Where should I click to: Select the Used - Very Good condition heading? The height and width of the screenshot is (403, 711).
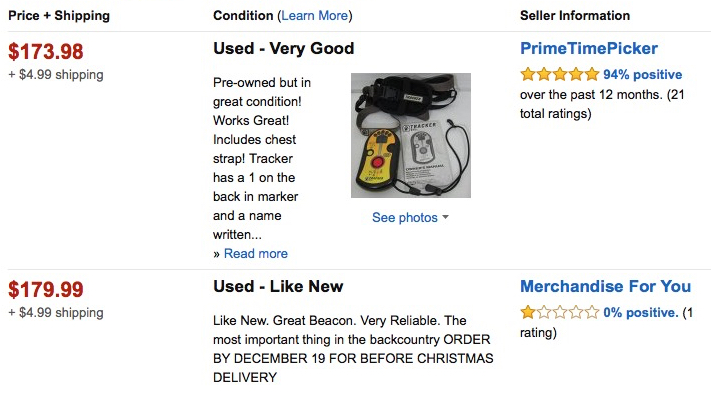[x=283, y=48]
